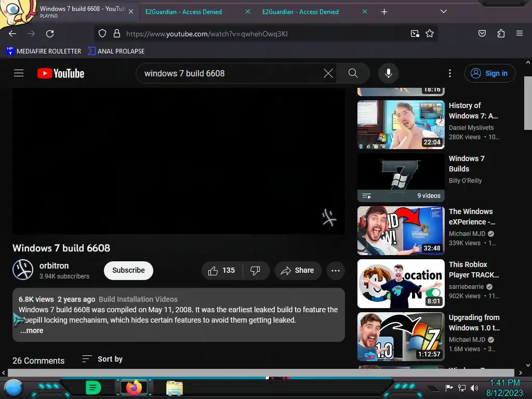Open The Windows eXPerience video thumbnail

pyautogui.click(x=401, y=230)
